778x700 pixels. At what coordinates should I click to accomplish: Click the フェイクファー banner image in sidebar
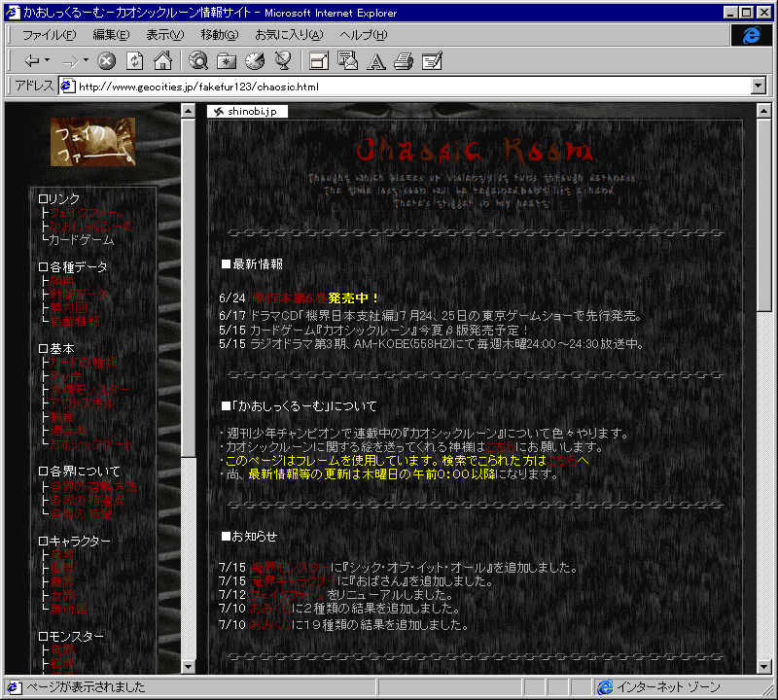tap(92, 142)
